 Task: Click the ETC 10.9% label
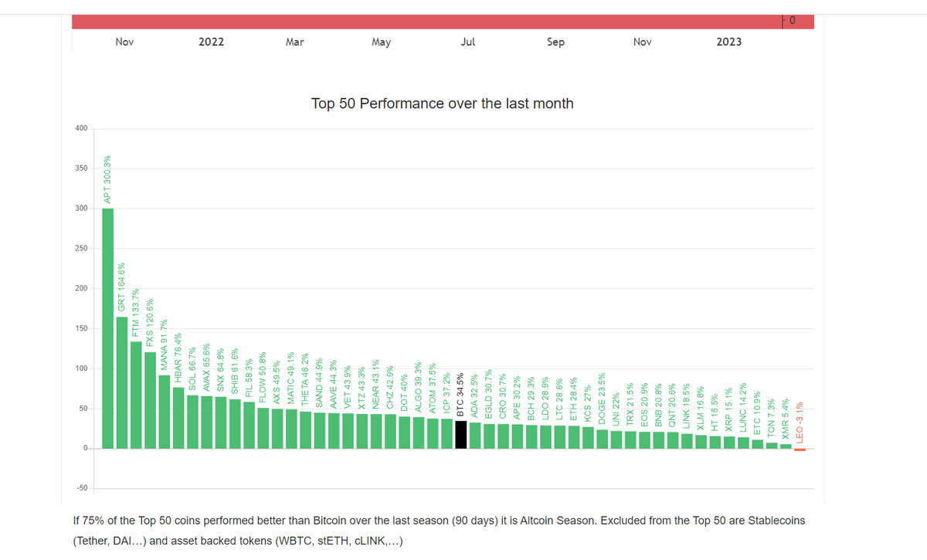[x=757, y=413]
